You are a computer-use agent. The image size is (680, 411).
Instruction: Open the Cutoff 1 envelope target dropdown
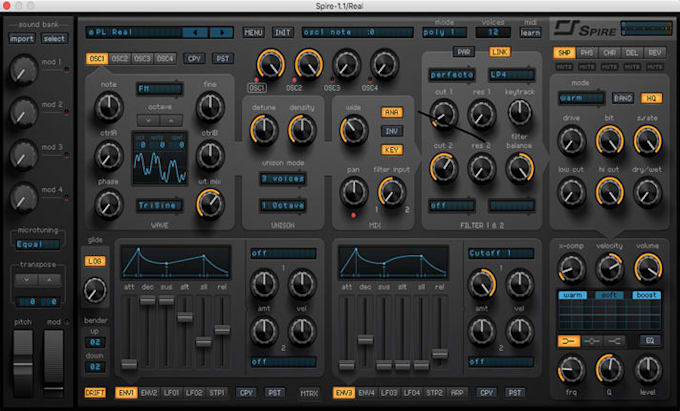coord(501,253)
